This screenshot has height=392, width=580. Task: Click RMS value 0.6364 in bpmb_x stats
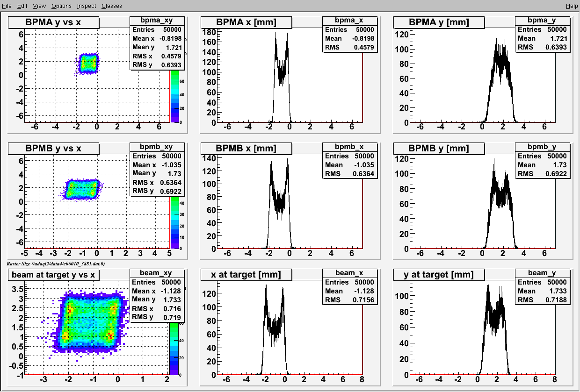click(x=364, y=173)
